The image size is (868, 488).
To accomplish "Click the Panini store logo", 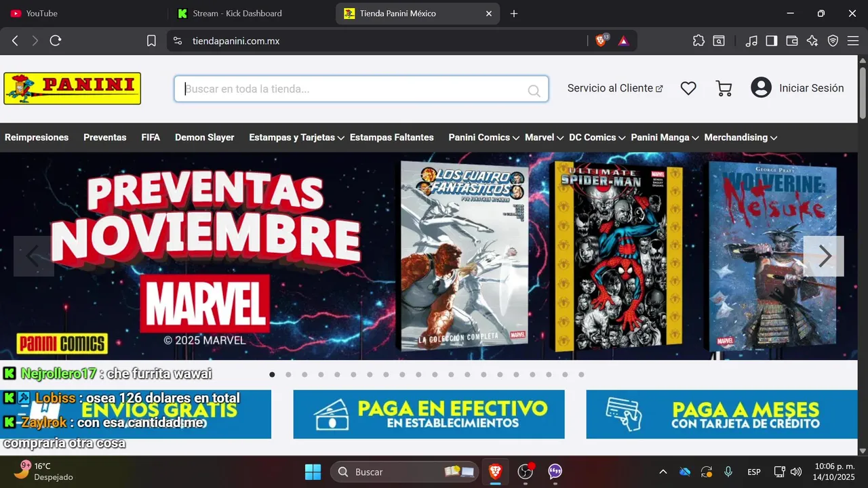I will pos(73,88).
